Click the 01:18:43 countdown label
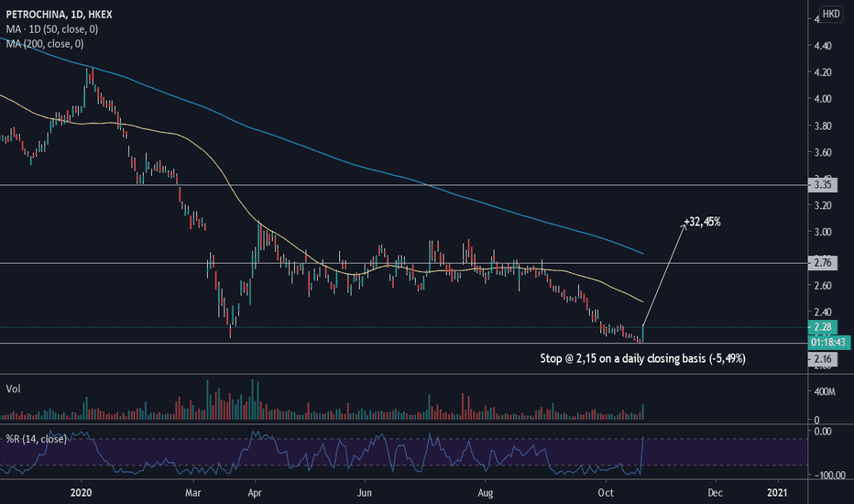This screenshot has width=854, height=504. tap(828, 342)
